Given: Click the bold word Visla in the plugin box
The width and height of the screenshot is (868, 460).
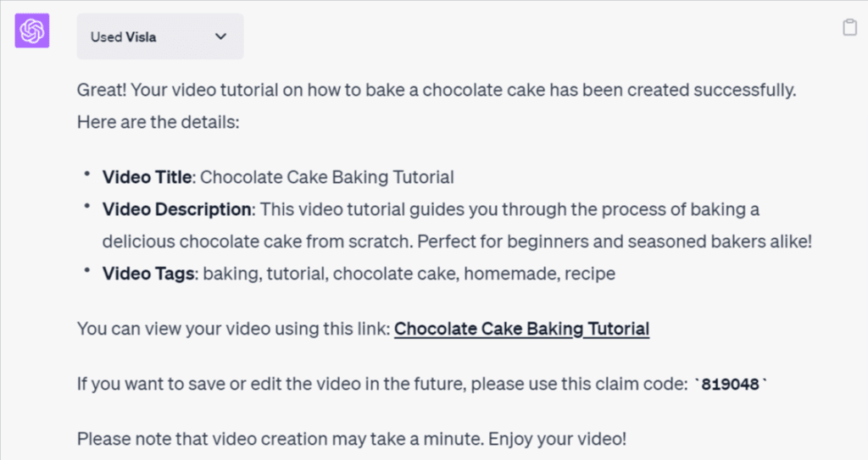Looking at the screenshot, I should coord(141,36).
